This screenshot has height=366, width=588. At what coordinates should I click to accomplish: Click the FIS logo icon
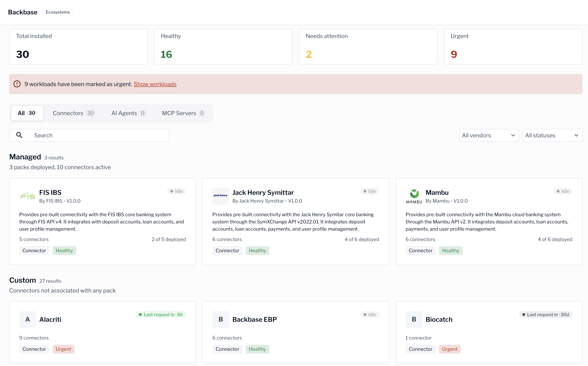(x=28, y=196)
